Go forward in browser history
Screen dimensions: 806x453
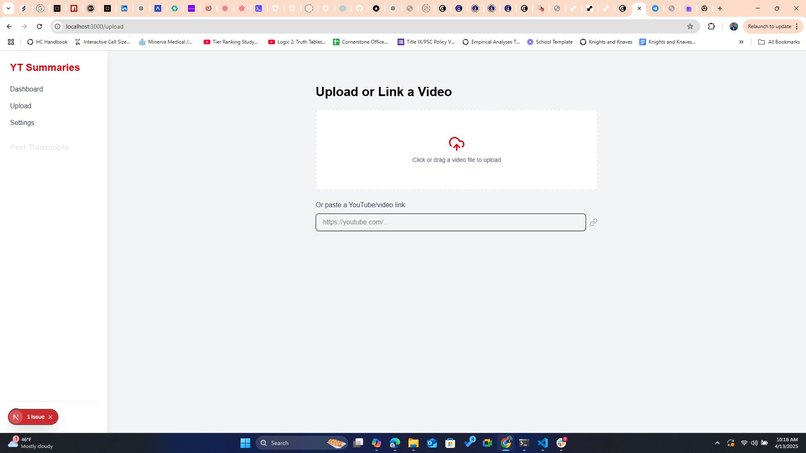point(24,26)
